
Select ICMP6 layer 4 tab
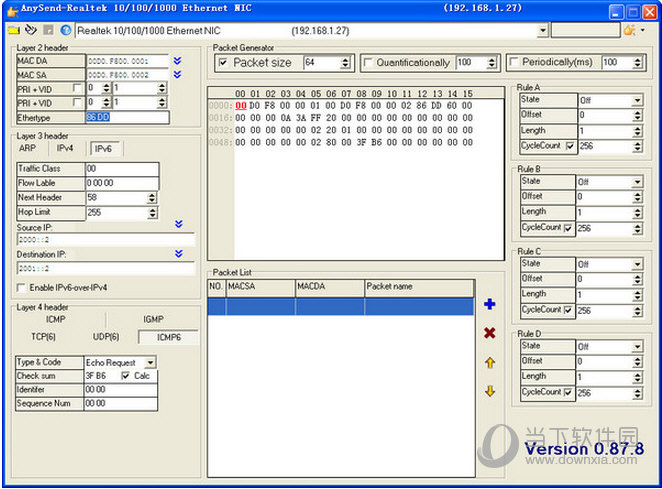point(168,337)
